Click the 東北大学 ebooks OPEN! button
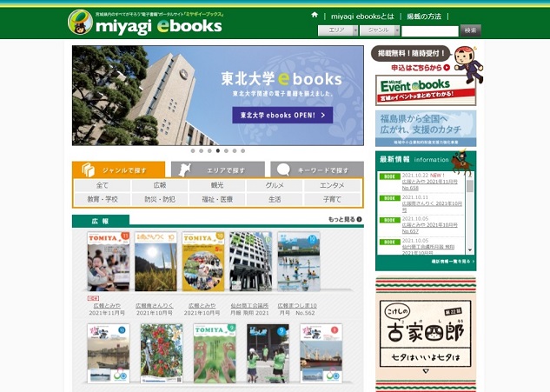 [x=282, y=115]
